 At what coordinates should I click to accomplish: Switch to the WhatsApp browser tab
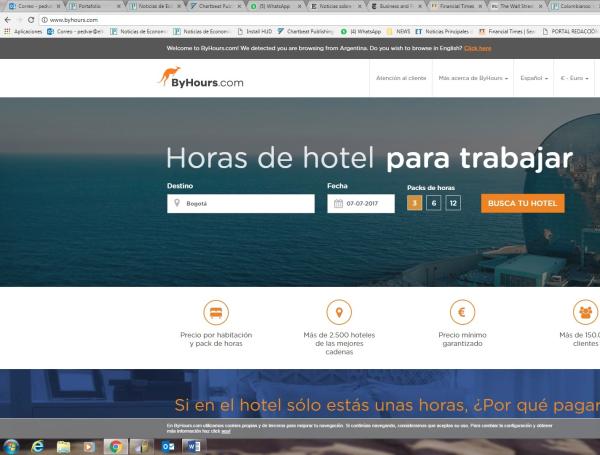[276, 6]
